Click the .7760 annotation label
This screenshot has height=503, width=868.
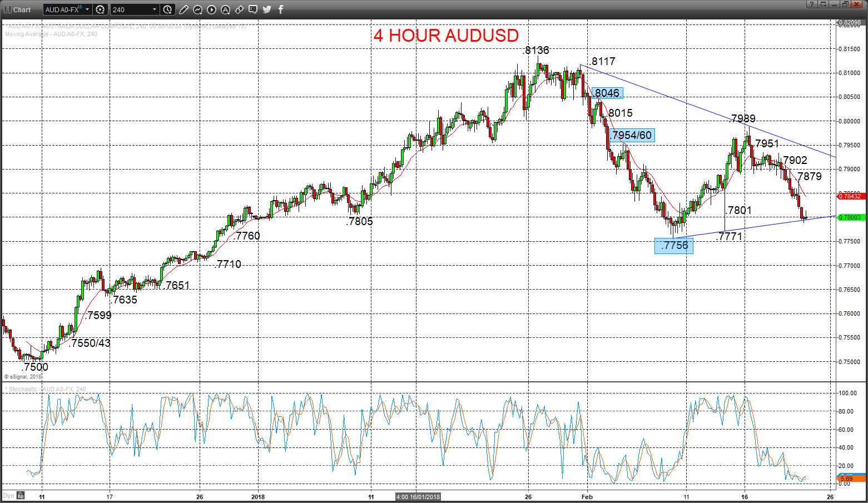point(247,236)
